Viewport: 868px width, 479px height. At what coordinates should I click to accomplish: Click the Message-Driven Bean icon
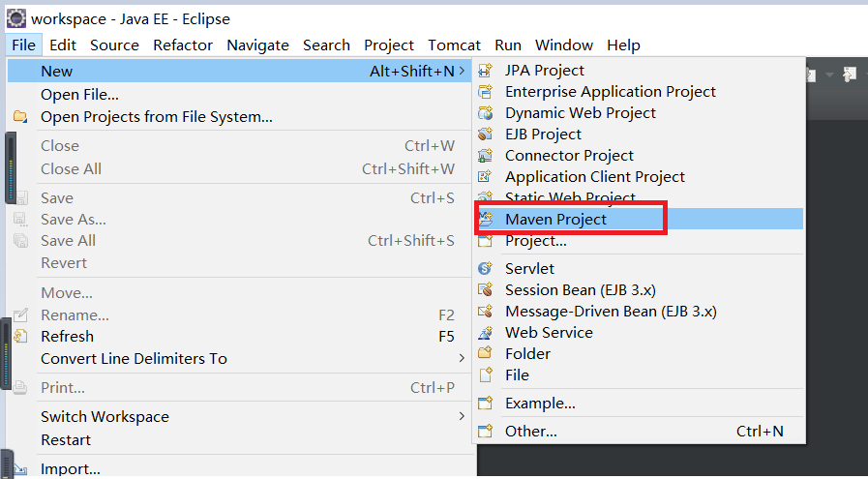(486, 312)
